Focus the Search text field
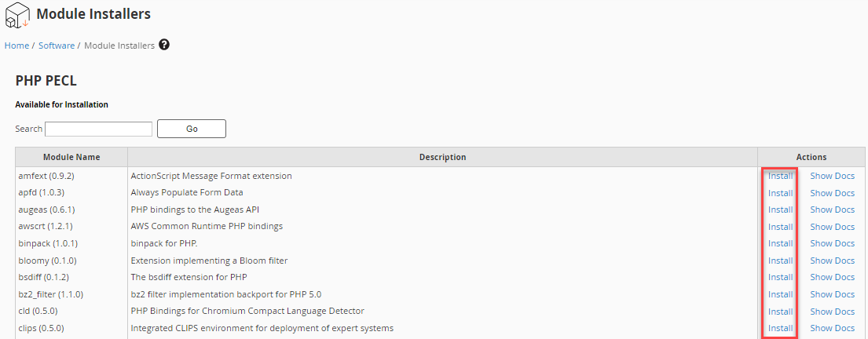The image size is (868, 339). [x=99, y=129]
